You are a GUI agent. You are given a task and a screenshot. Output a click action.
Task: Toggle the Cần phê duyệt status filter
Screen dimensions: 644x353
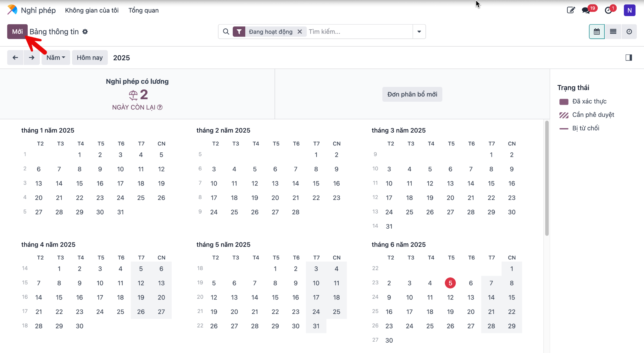coord(586,115)
